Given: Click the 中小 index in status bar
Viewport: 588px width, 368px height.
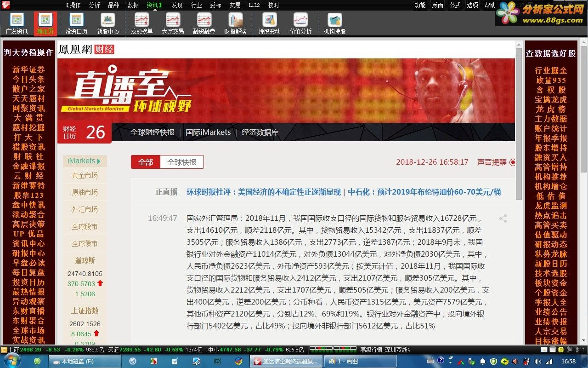Looking at the screenshot, I should (x=256, y=350).
